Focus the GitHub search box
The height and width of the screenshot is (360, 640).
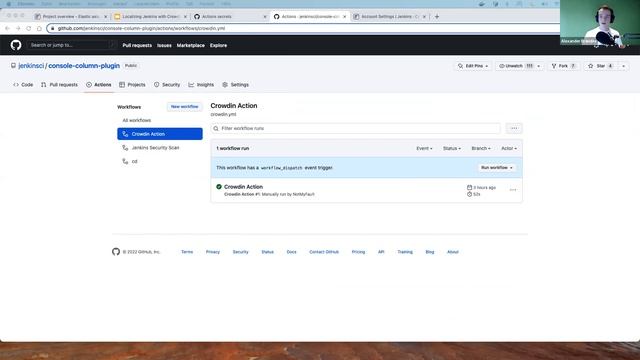pos(71,45)
